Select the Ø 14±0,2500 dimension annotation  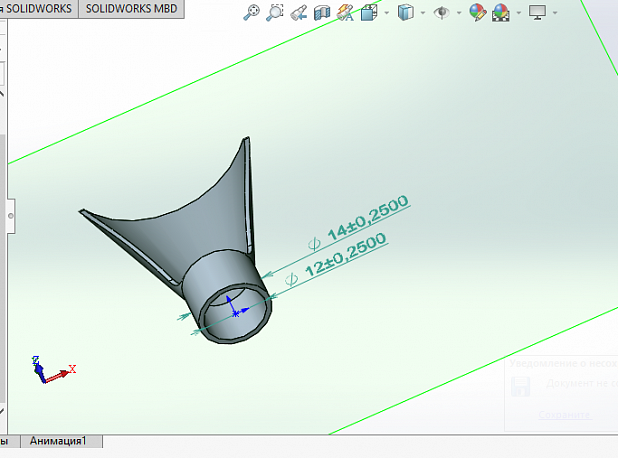click(x=367, y=220)
